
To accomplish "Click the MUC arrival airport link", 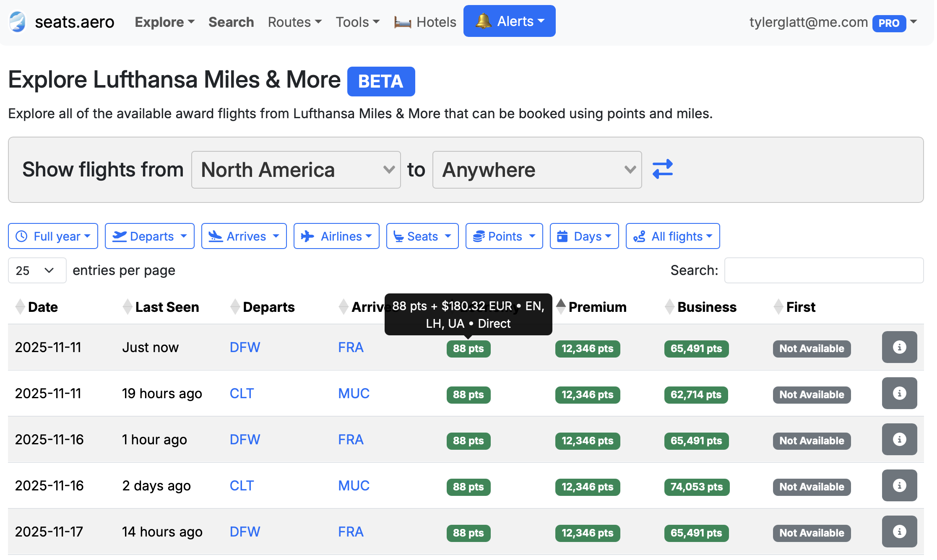I will click(x=354, y=393).
